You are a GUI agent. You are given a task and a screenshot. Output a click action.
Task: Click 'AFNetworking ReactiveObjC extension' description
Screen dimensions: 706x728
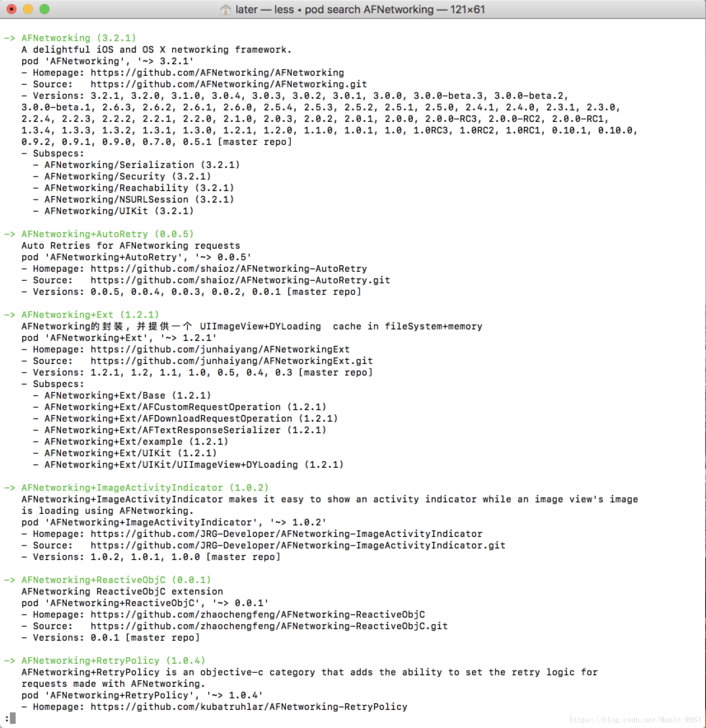[x=122, y=591]
